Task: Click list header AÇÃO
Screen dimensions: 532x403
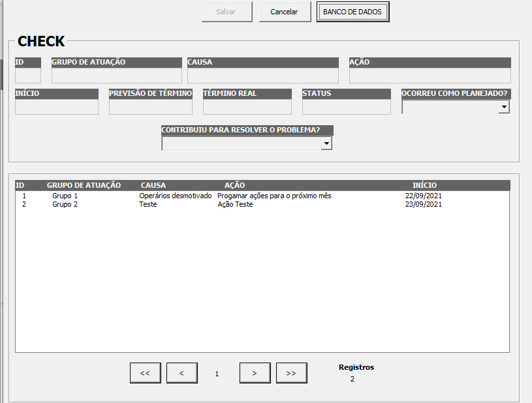Action: tap(234, 185)
